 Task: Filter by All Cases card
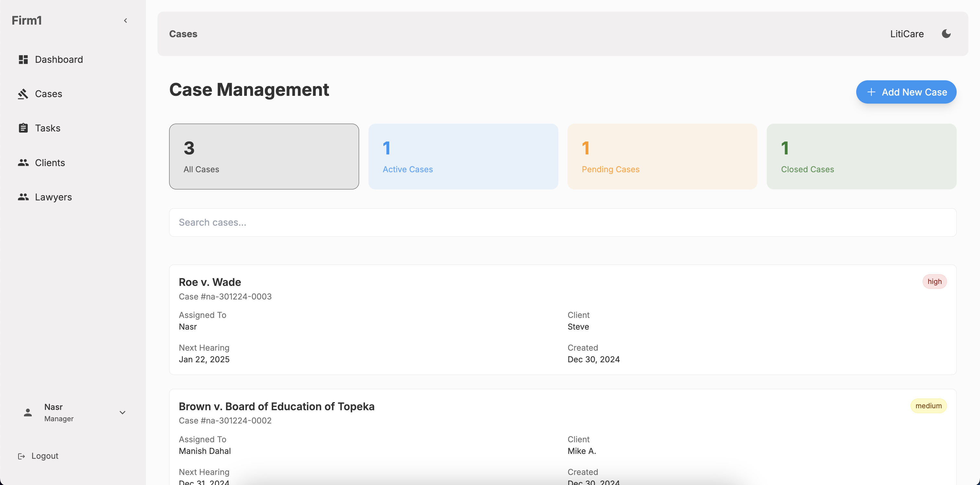tap(264, 156)
